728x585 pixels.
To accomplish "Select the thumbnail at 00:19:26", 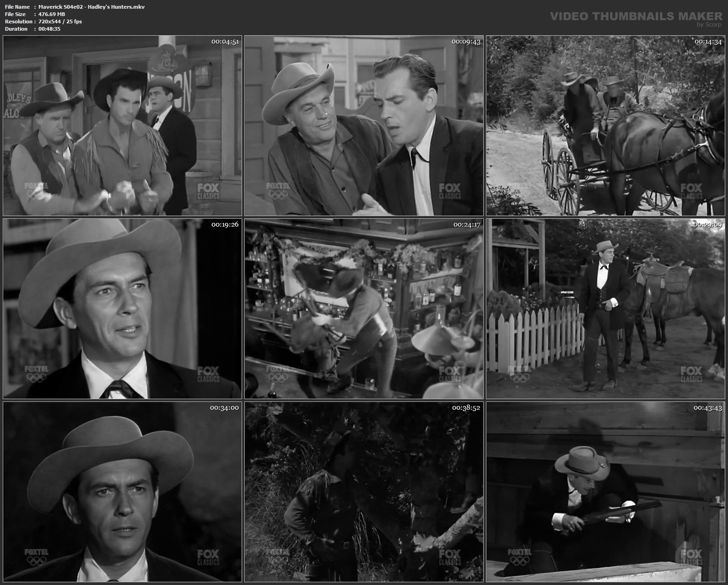I will click(x=122, y=309).
